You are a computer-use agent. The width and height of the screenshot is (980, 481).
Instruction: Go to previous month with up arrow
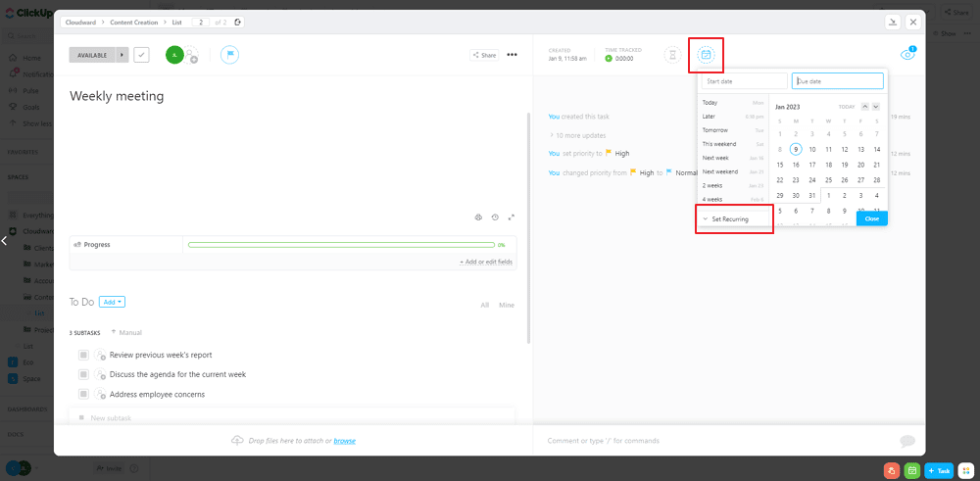864,106
